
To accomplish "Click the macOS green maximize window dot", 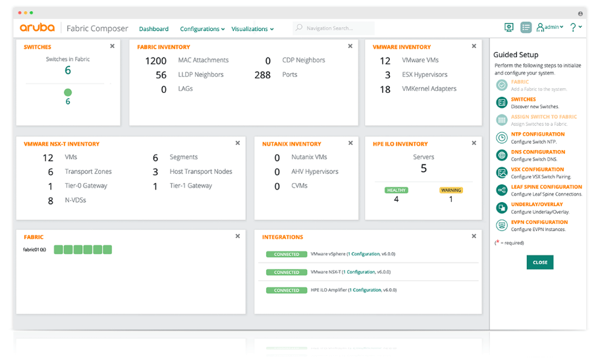I will [x=32, y=13].
